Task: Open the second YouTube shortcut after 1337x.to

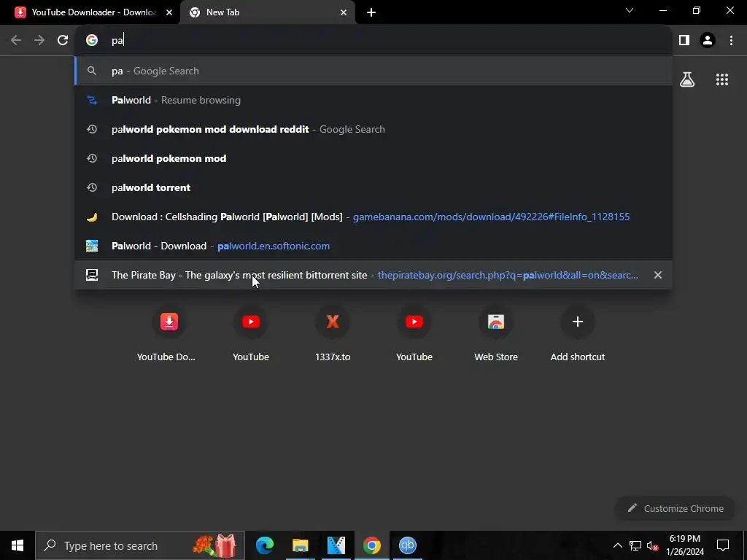Action: point(414,334)
